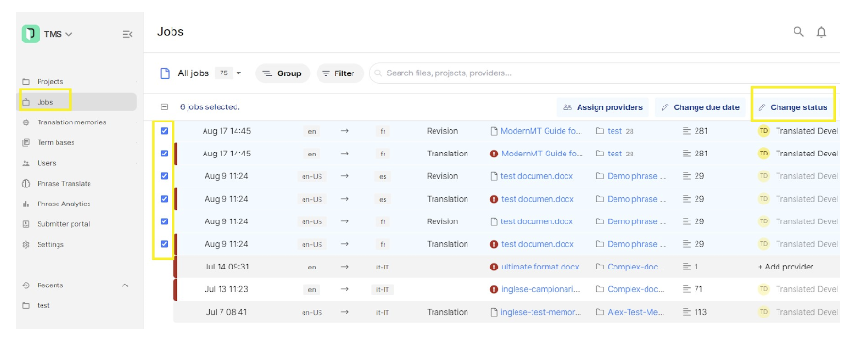The image size is (868, 342).
Task: Collapse the sidebar menu icon
Action: (x=127, y=34)
